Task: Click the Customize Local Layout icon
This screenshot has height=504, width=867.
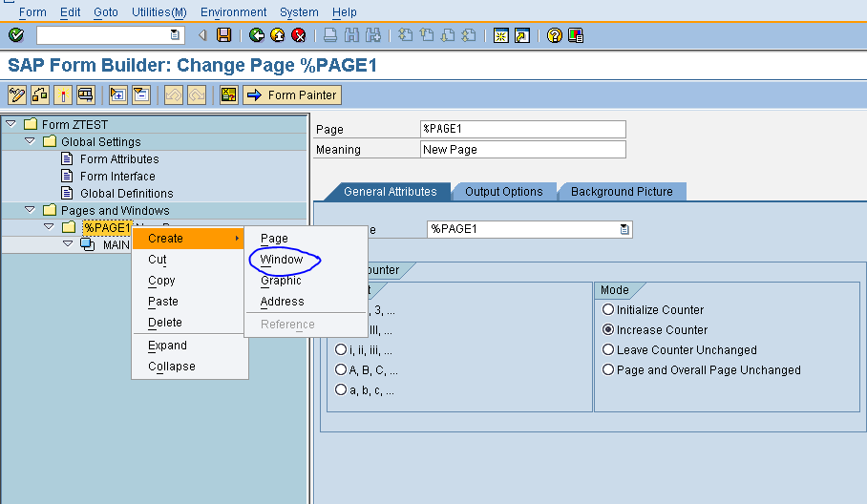Action: 576,35
